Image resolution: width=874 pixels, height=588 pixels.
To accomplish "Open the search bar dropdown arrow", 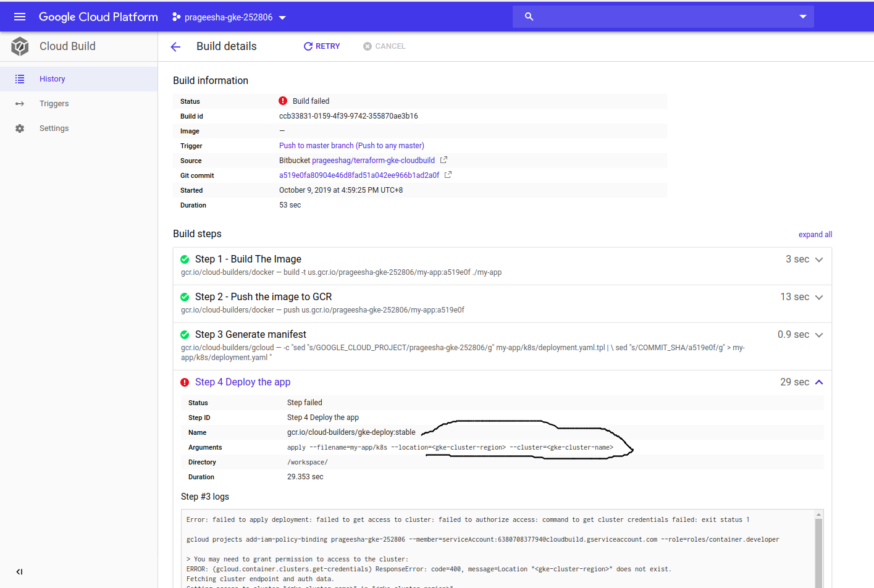I will pos(802,17).
